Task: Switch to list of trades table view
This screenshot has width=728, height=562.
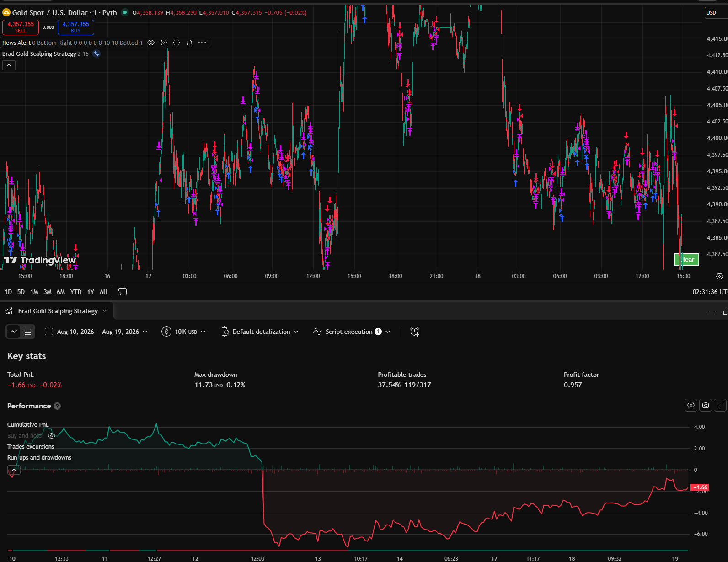Action: point(28,332)
